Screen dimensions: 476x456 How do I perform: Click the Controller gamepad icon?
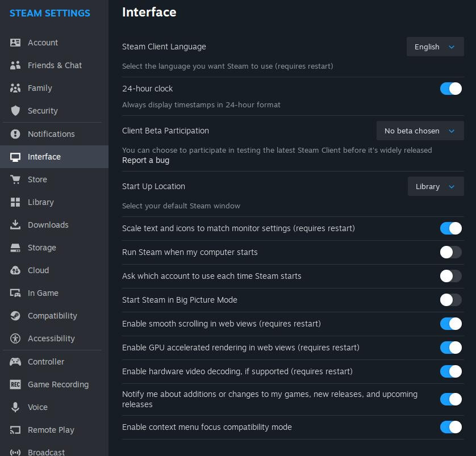click(15, 362)
